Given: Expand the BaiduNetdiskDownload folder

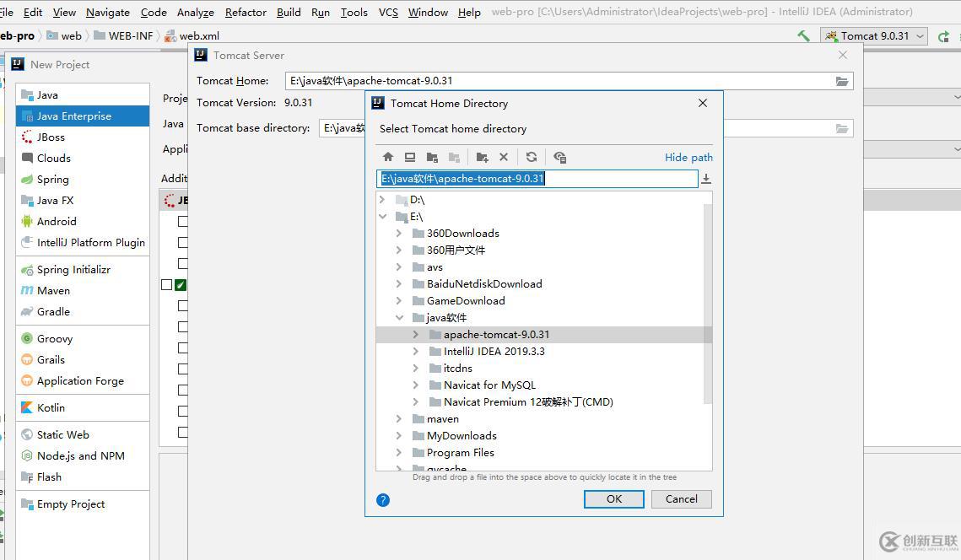Looking at the screenshot, I should pyautogui.click(x=399, y=283).
